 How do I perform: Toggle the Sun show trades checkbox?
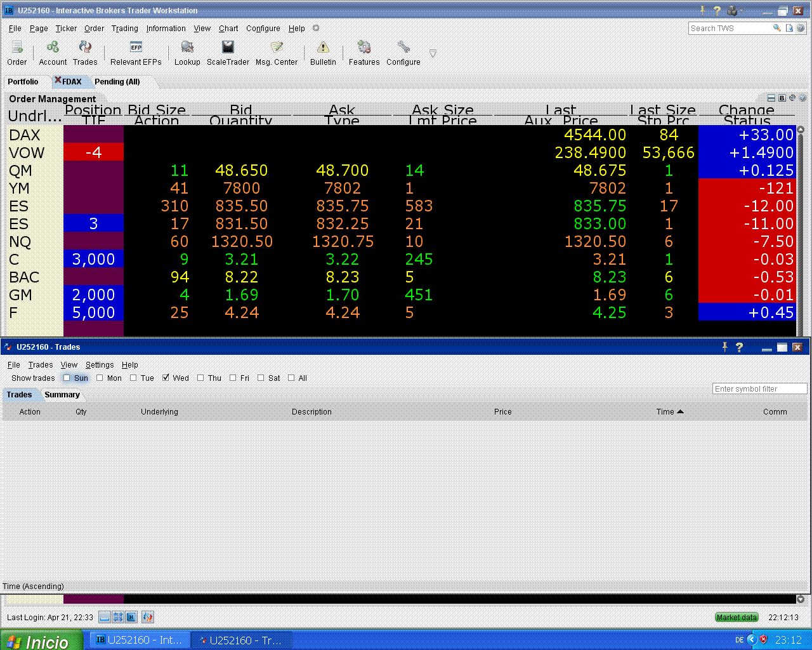pos(67,378)
